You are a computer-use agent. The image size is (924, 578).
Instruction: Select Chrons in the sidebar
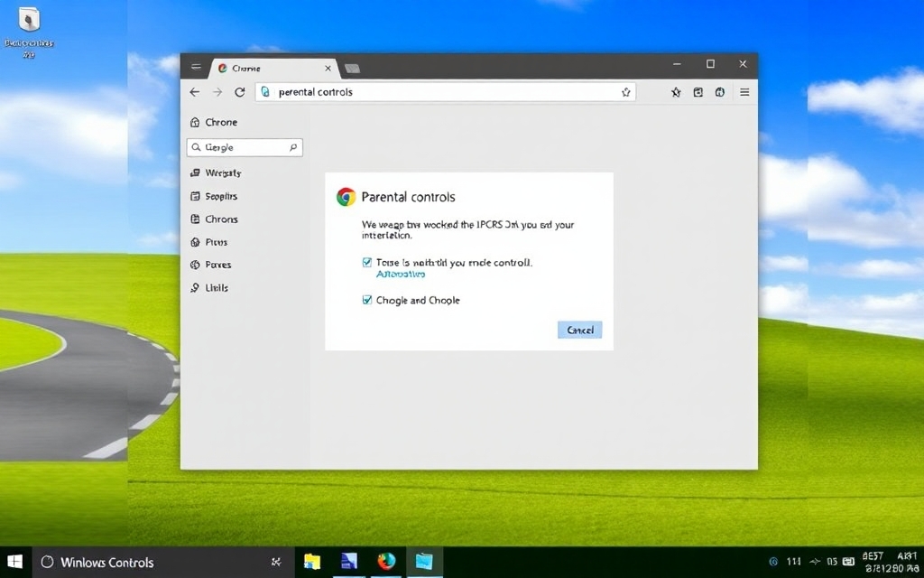(214, 219)
